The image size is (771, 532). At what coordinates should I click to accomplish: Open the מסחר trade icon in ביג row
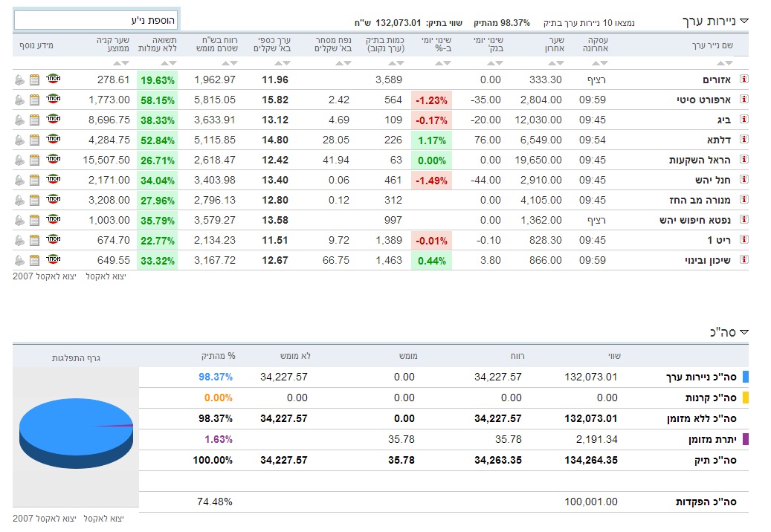point(53,120)
